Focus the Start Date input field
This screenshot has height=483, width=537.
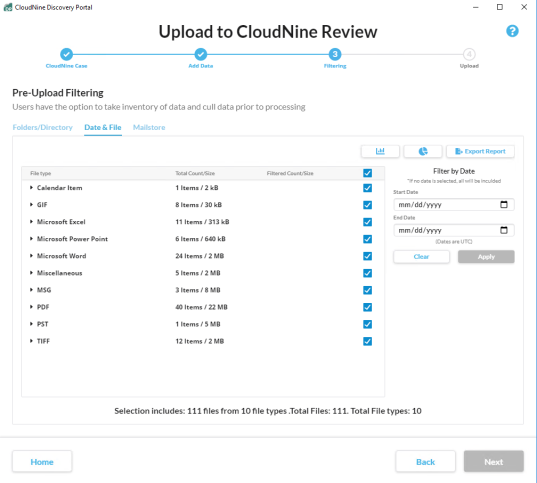pyautogui.click(x=454, y=205)
